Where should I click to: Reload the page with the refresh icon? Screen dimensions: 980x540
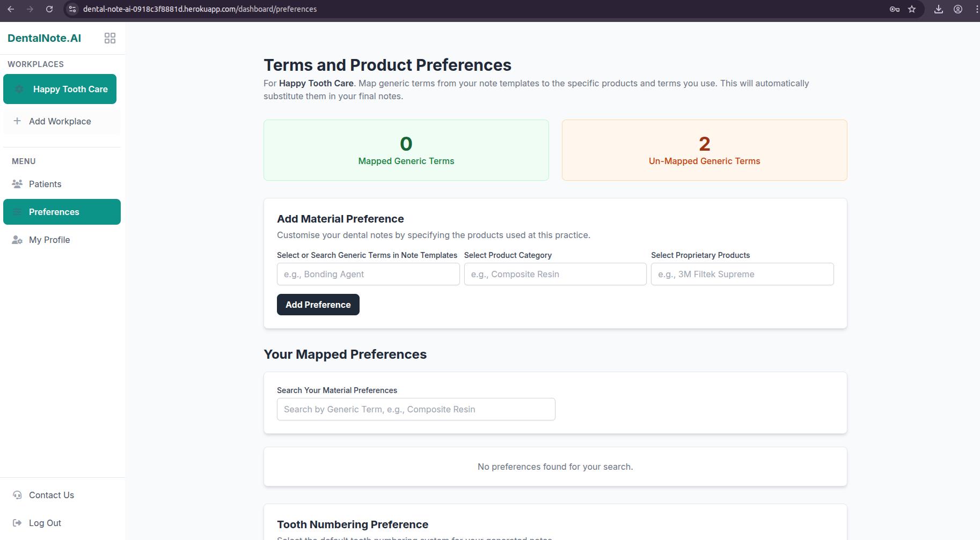[x=49, y=9]
